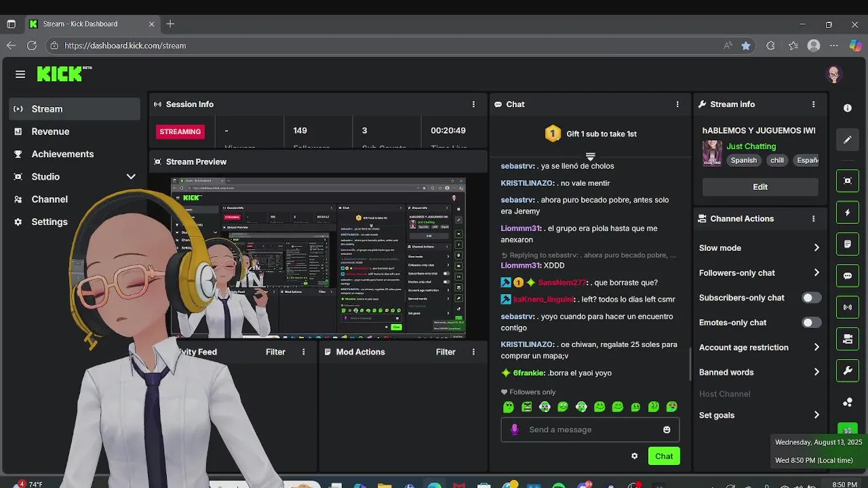Click the chat bubble widget icon in sidebar
868x488 pixels.
click(x=848, y=276)
